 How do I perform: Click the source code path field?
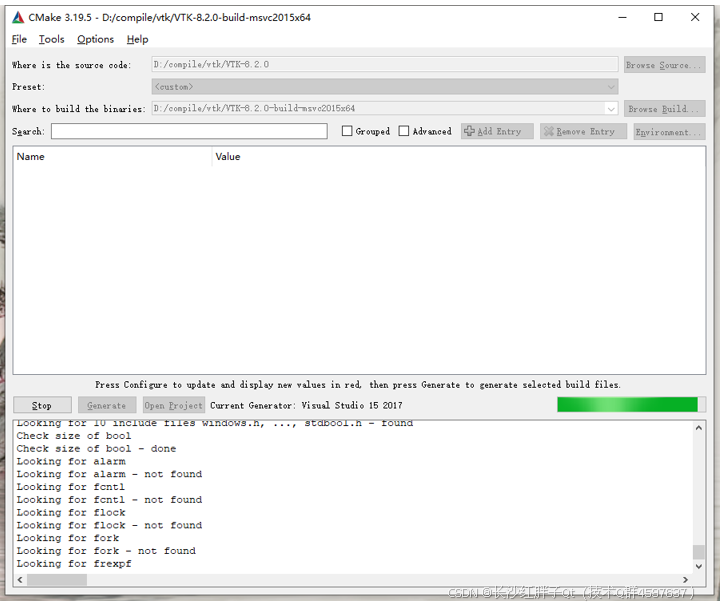[x=384, y=64]
